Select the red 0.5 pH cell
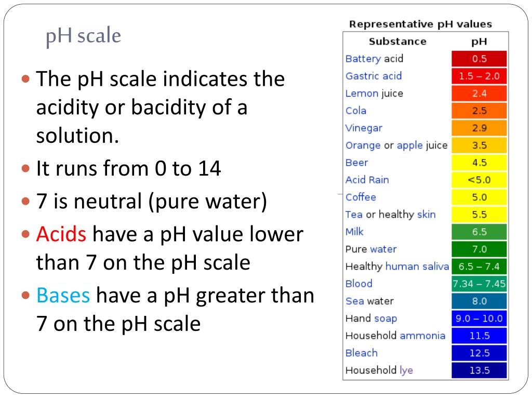This screenshot has height=399, width=532. click(x=479, y=59)
